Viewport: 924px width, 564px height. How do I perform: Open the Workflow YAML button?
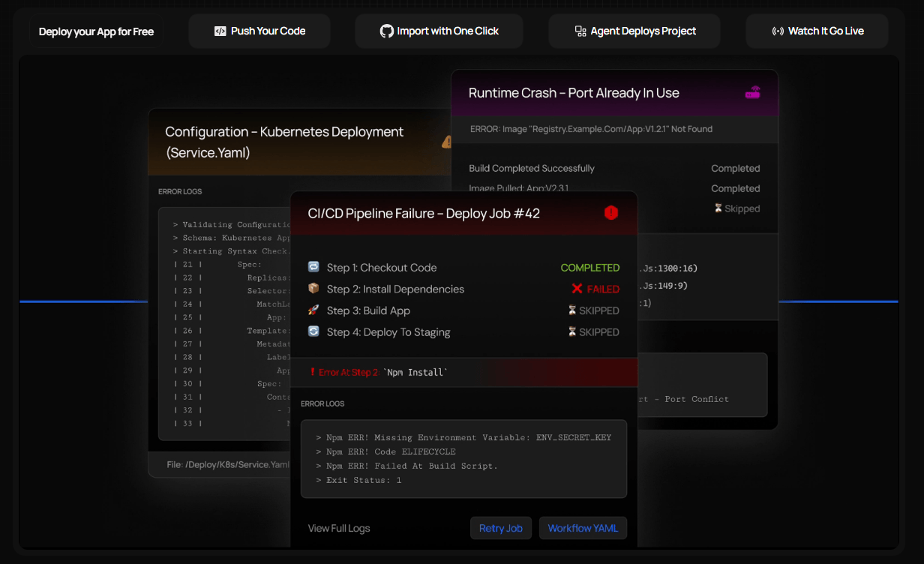(583, 528)
